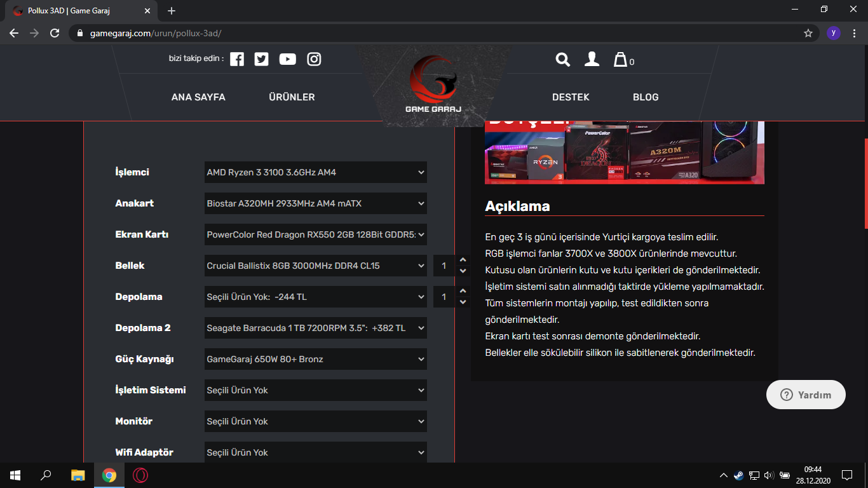Image resolution: width=868 pixels, height=488 pixels.
Task: Click the Depolama quantity field
Action: [445, 297]
